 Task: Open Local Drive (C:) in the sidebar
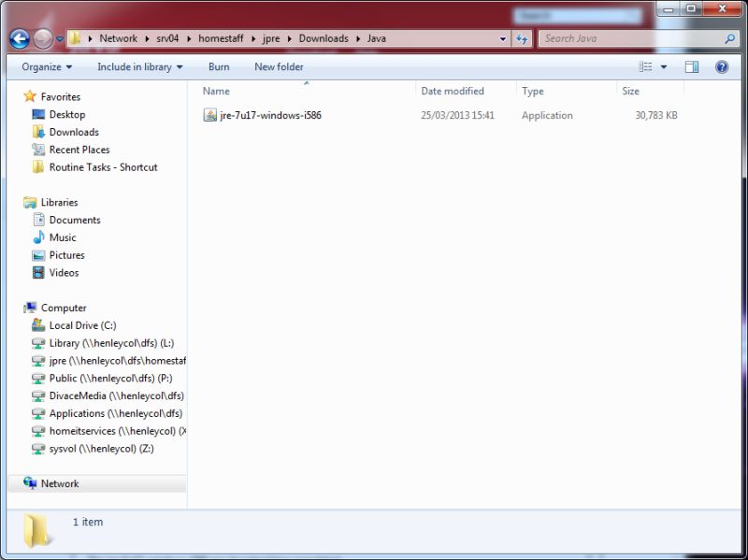click(81, 325)
